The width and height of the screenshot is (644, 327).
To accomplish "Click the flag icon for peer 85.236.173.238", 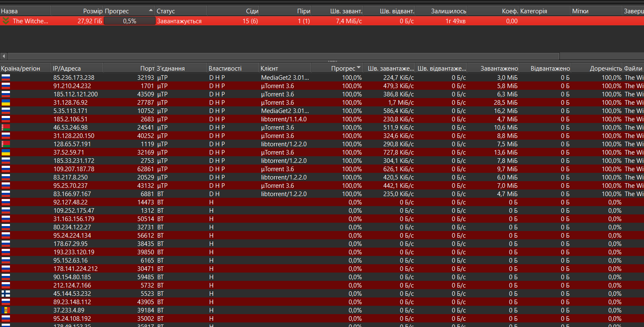I will click(6, 77).
